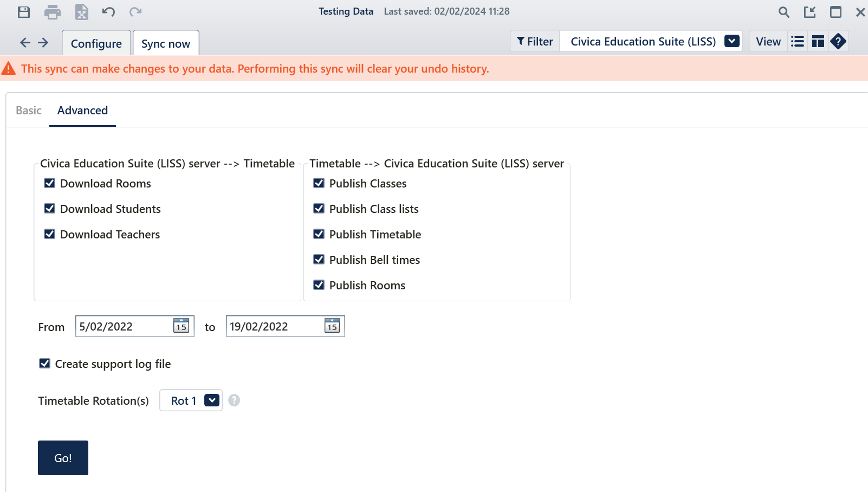This screenshot has width=868, height=492.
Task: Click the sync warning triangle icon
Action: [9, 68]
